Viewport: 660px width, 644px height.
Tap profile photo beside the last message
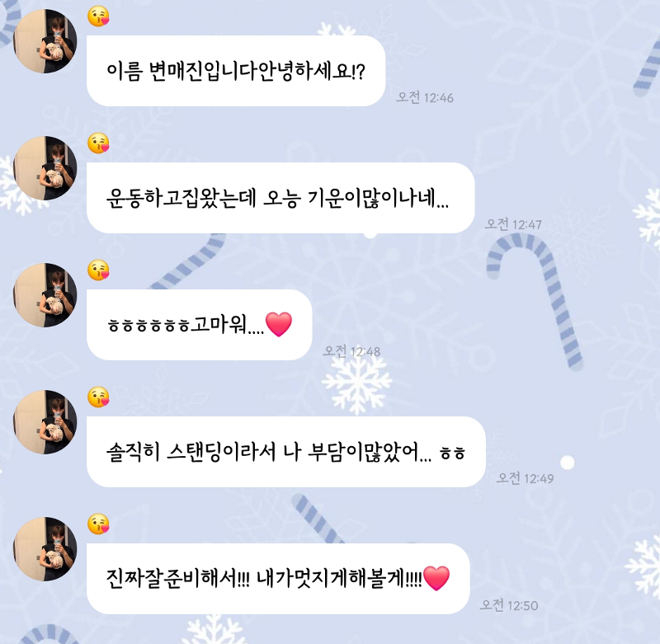pyautogui.click(x=45, y=549)
